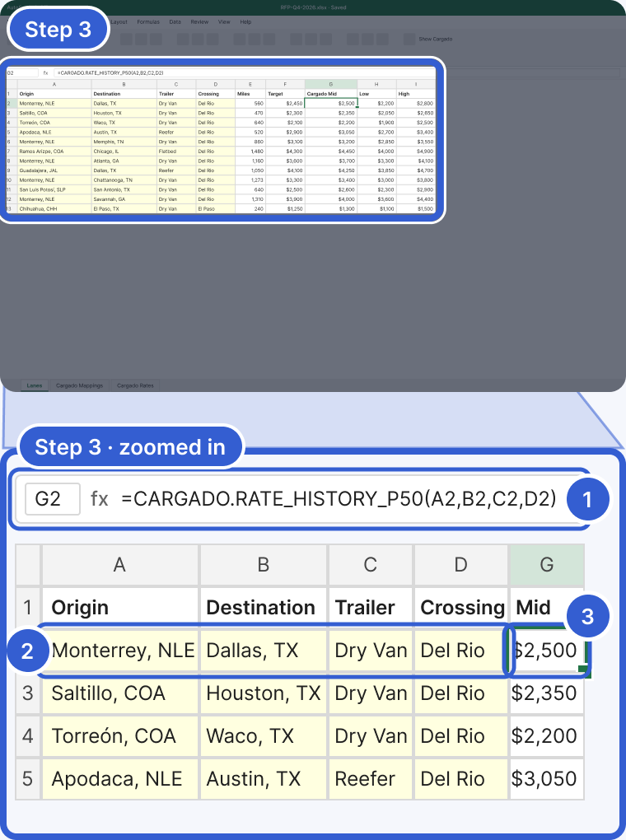Select the Flatbed trailer cell
Viewport: 626px width, 840px height.
[x=176, y=152]
